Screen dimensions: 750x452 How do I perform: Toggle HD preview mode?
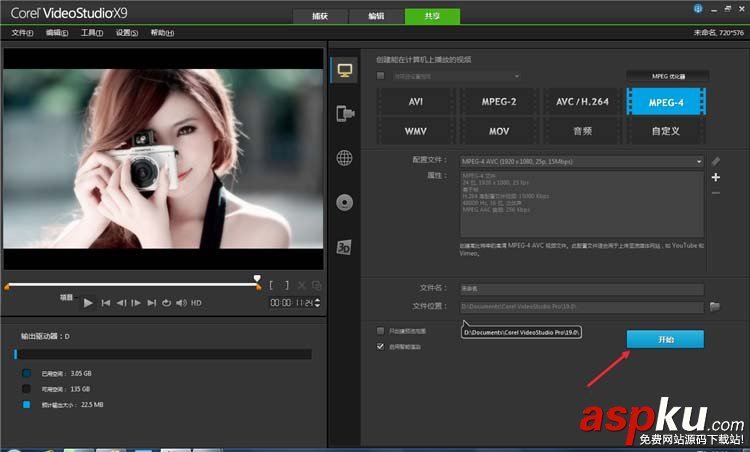coord(196,303)
